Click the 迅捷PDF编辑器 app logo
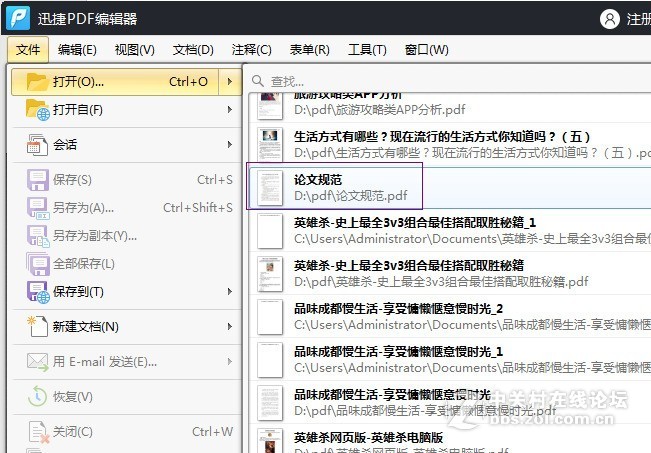651x453 pixels. pyautogui.click(x=18, y=18)
